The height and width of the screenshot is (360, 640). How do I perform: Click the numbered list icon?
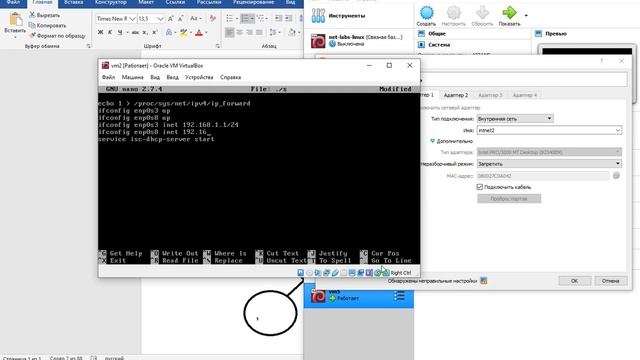pyautogui.click(x=245, y=19)
